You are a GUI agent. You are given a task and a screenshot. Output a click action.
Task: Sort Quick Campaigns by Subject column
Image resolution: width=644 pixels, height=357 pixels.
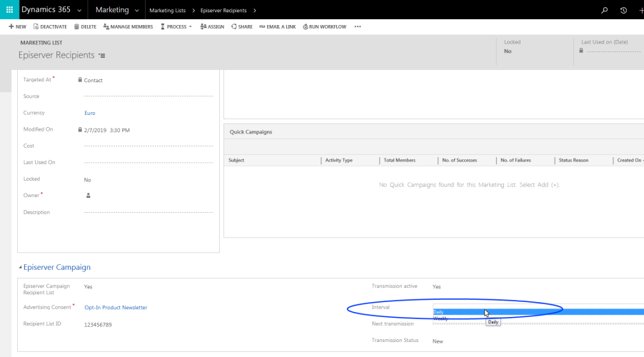[236, 160]
